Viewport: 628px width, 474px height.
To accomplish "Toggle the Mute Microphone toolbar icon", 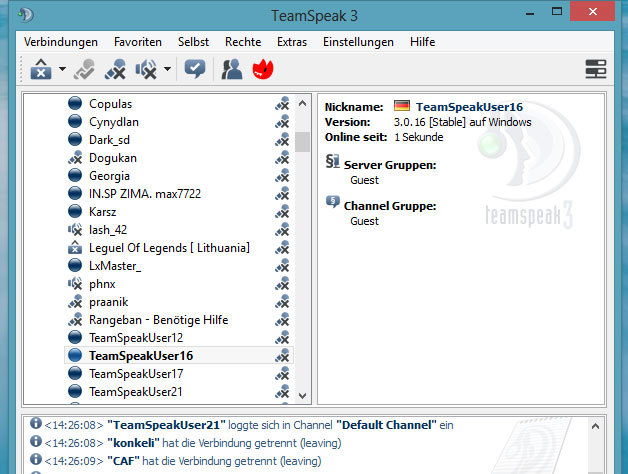I will pyautogui.click(x=115, y=69).
